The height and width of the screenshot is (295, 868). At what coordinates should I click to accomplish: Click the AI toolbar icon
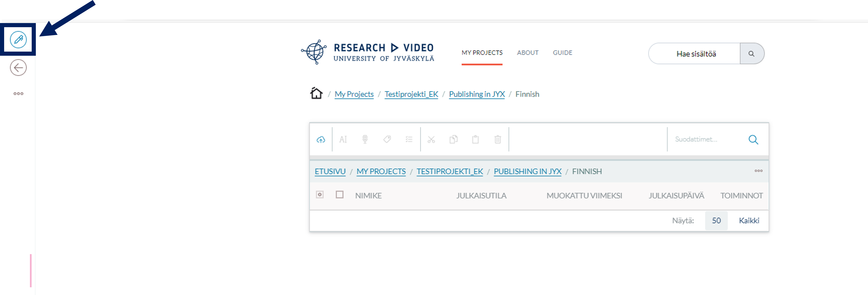click(343, 139)
